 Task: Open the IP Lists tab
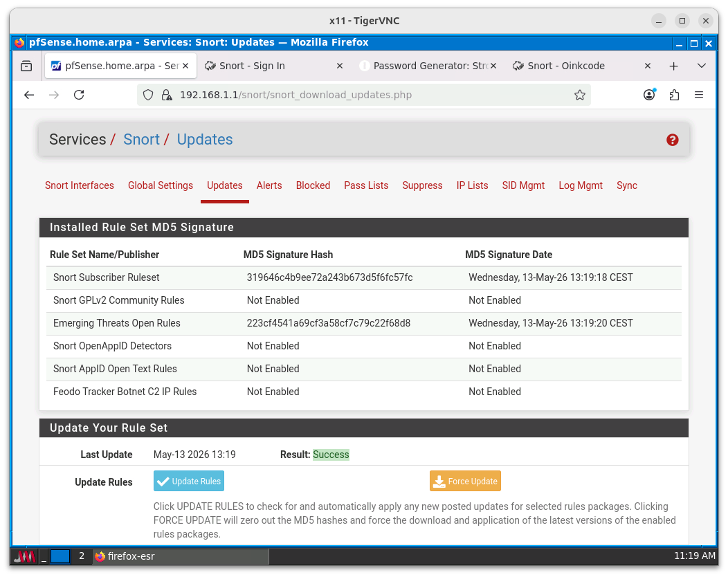(472, 185)
